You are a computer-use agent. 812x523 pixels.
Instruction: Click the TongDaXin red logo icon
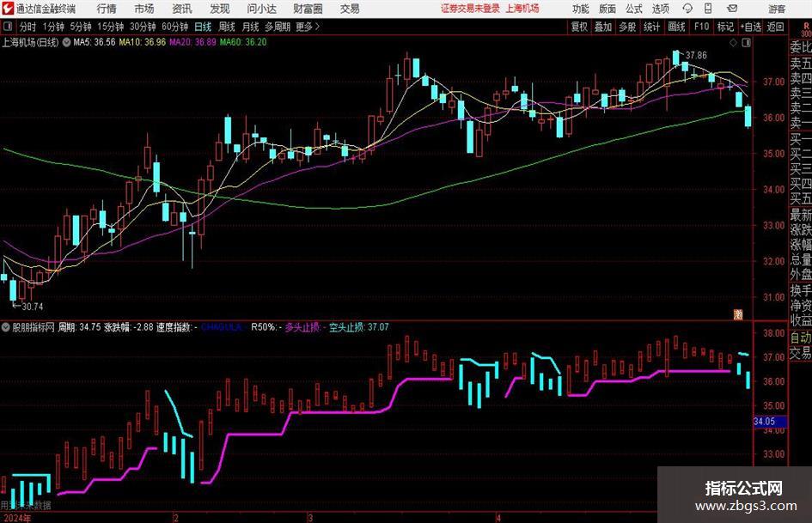point(8,9)
